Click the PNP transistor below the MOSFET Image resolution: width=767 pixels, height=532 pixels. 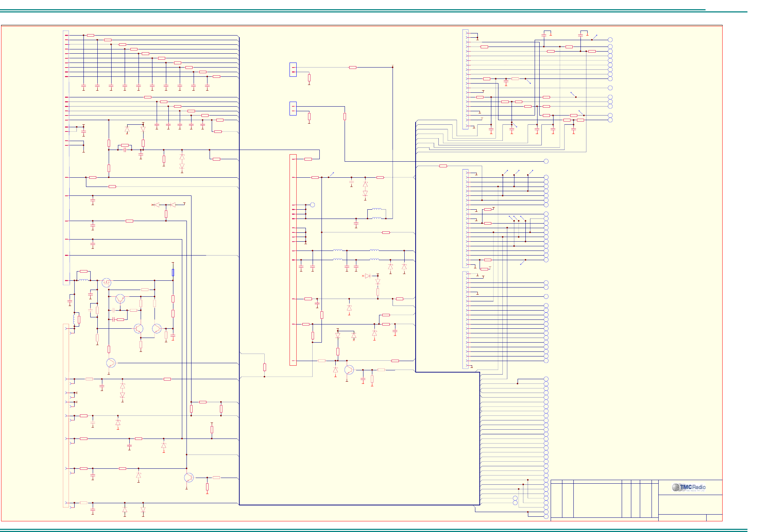(120, 299)
